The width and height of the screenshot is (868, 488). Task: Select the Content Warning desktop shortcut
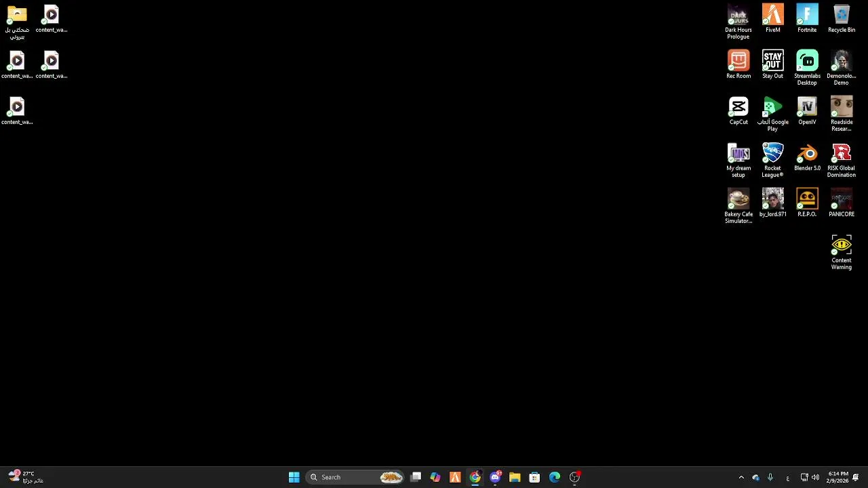842,252
